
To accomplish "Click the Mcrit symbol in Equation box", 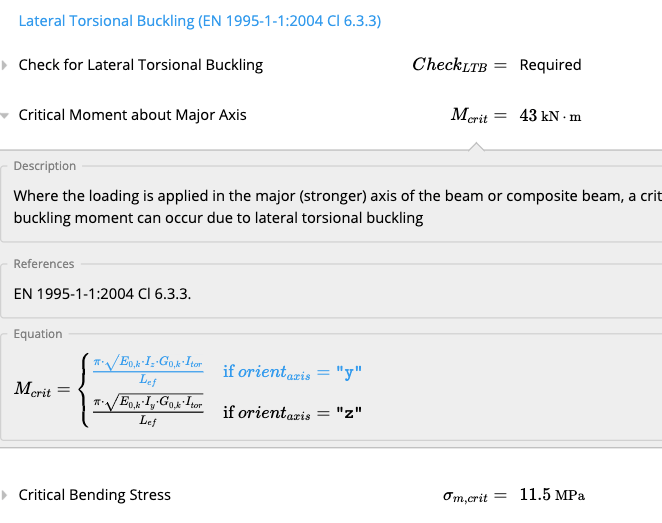I will coord(33,389).
